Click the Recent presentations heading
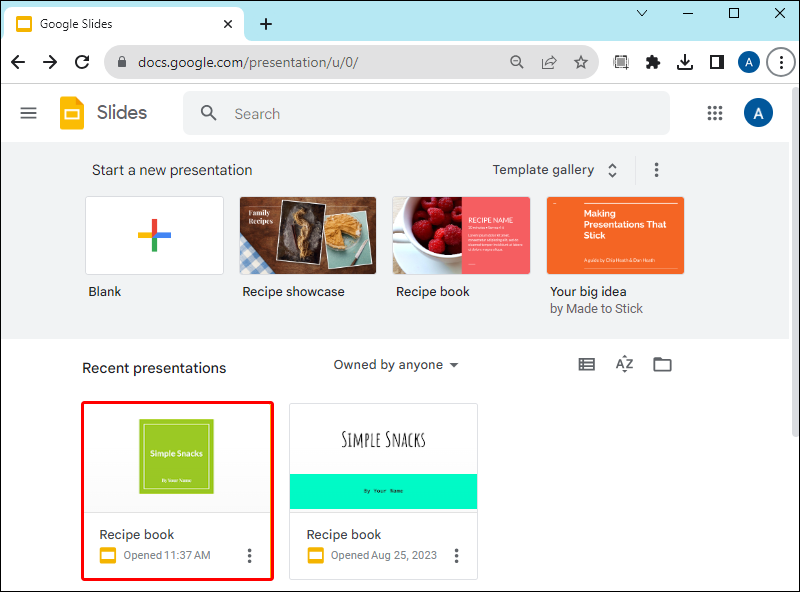Viewport: 800px width, 592px height. (x=154, y=368)
